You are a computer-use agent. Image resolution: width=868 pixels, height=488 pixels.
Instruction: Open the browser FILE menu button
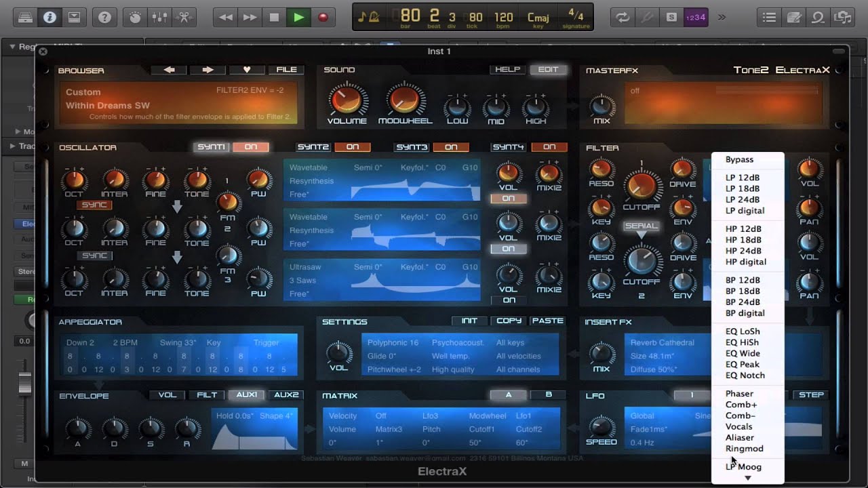[286, 70]
